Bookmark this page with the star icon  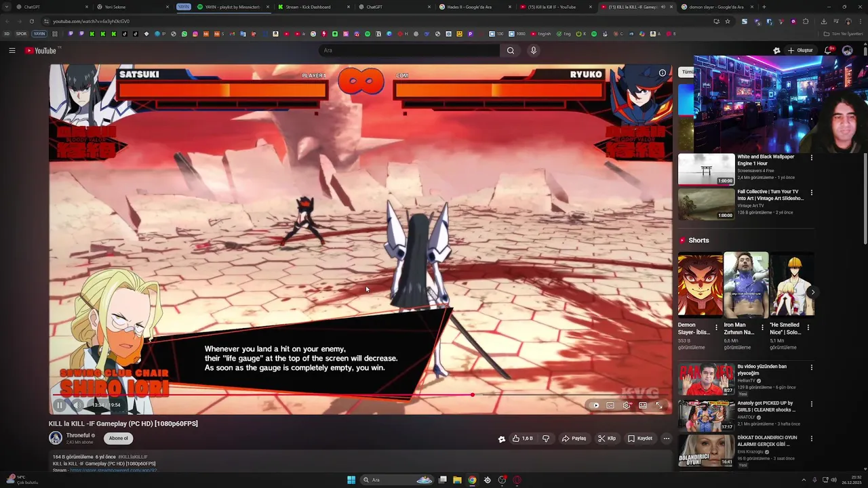click(728, 21)
